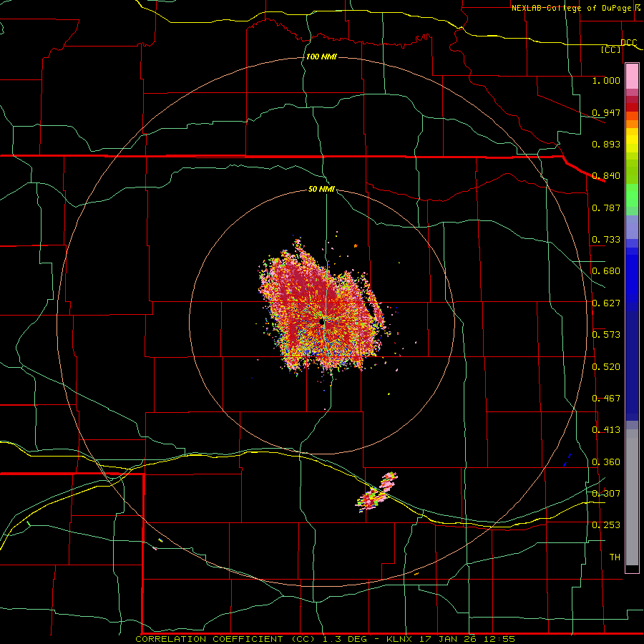Select the 0.840 legend value
Image resolution: width=644 pixels, height=644 pixels.
click(606, 176)
